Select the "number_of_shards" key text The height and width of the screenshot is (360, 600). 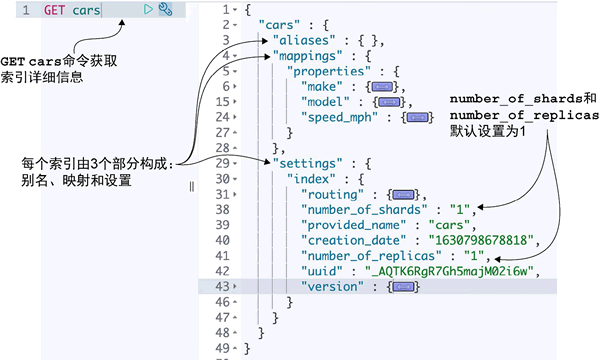(364, 210)
